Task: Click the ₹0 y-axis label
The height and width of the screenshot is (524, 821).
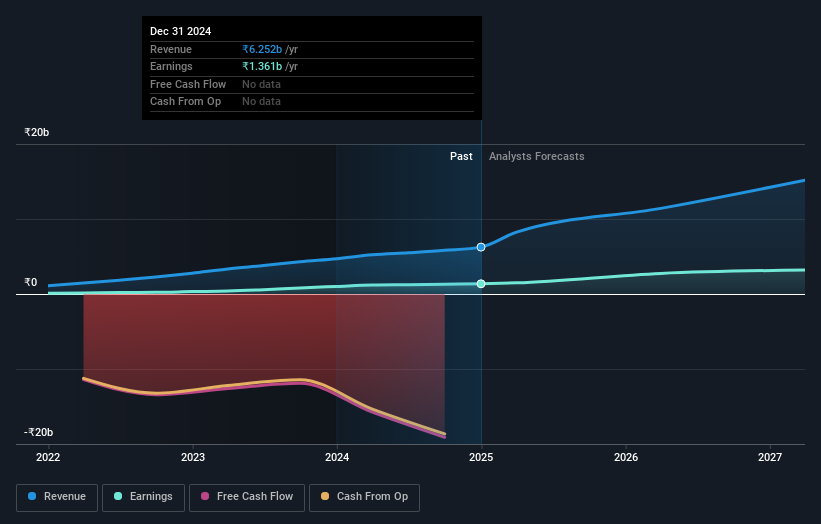Action: pyautogui.click(x=31, y=282)
